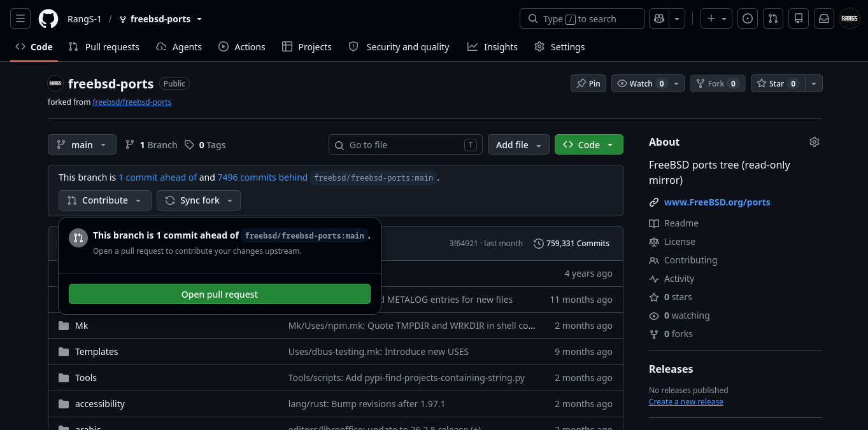Open the Actions tab
868x430 pixels.
tap(242, 47)
